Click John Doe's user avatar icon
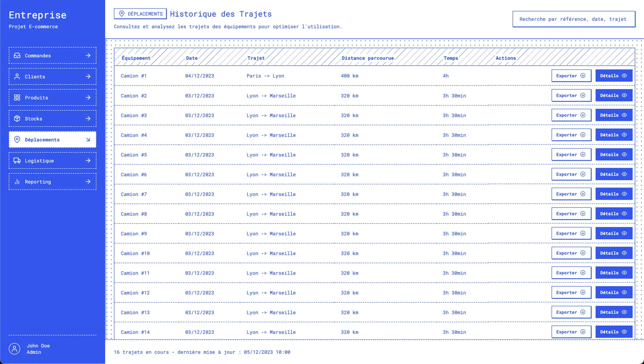Viewport: 644px width, 364px height. (14, 349)
